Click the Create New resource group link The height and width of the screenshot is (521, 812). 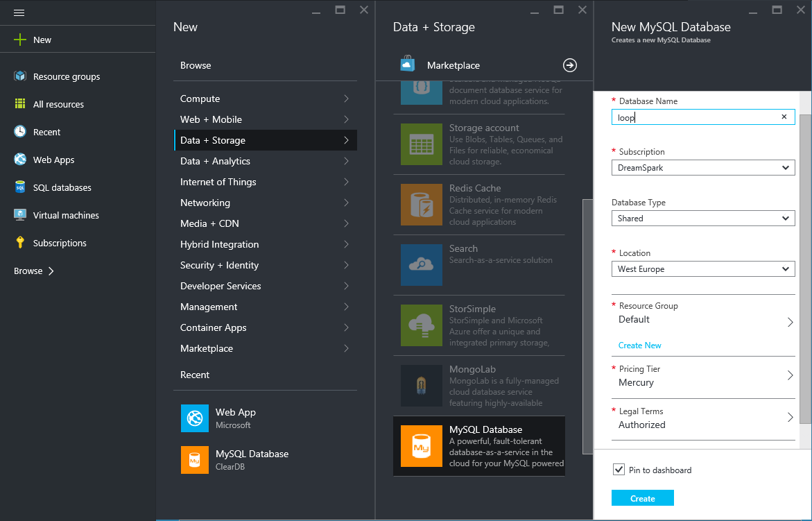[x=639, y=345]
